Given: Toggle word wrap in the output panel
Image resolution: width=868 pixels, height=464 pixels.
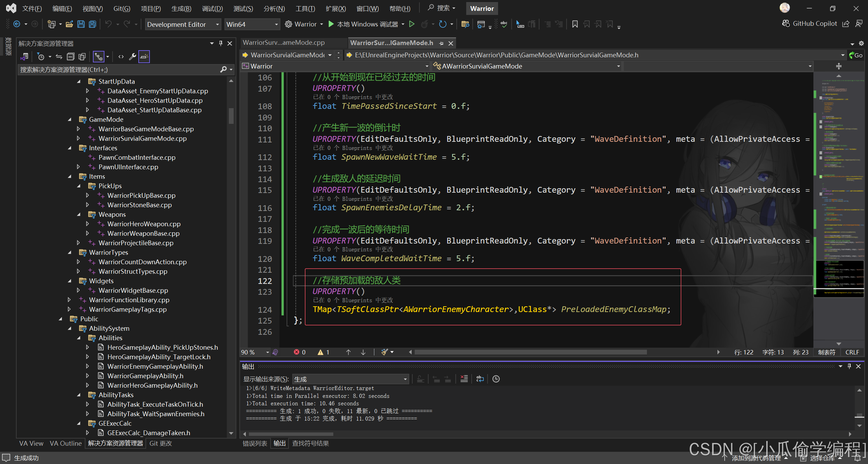Looking at the screenshot, I should (x=480, y=379).
